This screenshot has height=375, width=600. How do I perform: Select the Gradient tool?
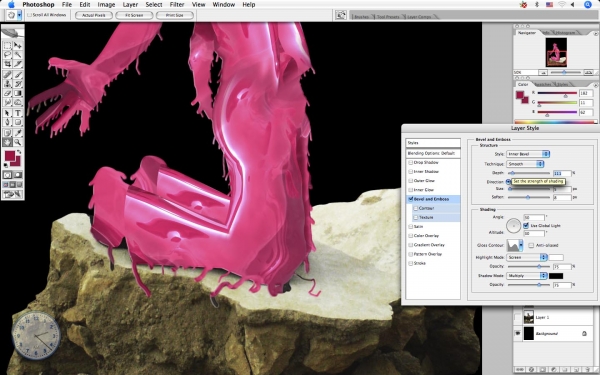pyautogui.click(x=18, y=93)
